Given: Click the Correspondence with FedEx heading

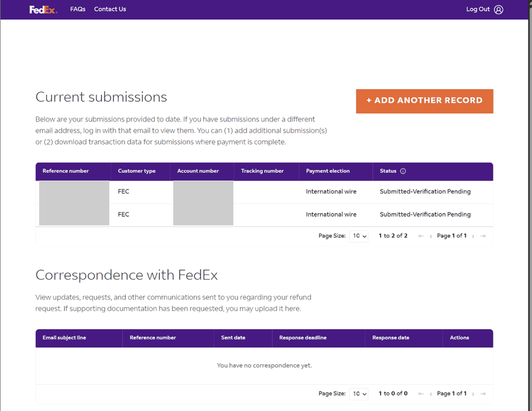Looking at the screenshot, I should [126, 275].
